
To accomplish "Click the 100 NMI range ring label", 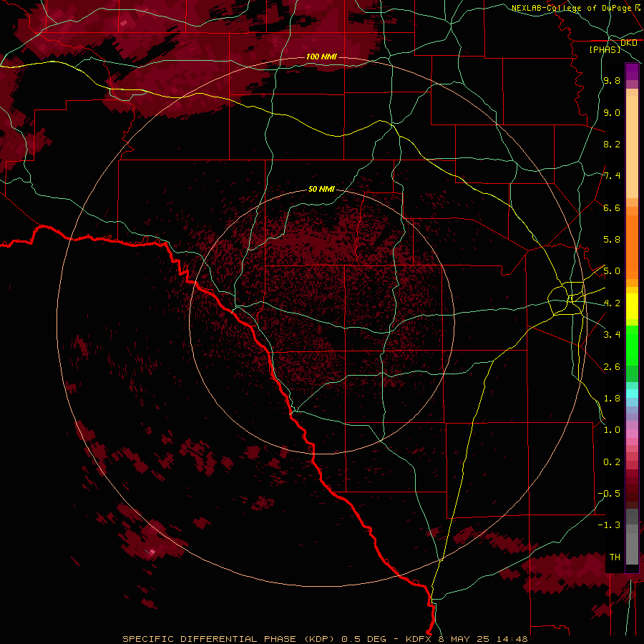I will pyautogui.click(x=321, y=57).
